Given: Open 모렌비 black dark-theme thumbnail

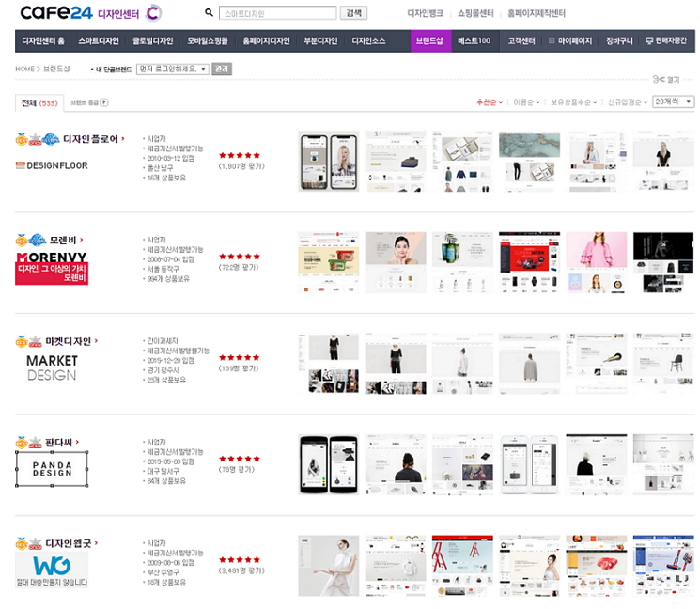Looking at the screenshot, I should (663, 262).
